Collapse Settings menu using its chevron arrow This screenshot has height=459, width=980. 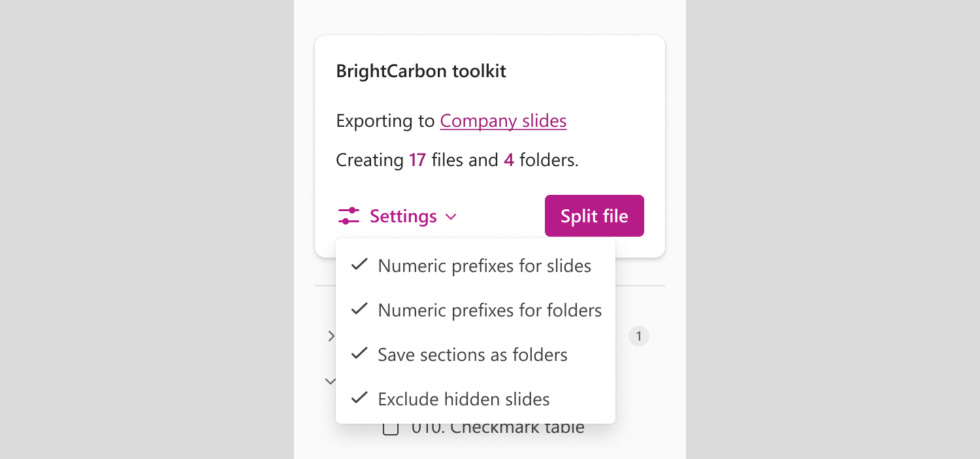pyautogui.click(x=451, y=216)
